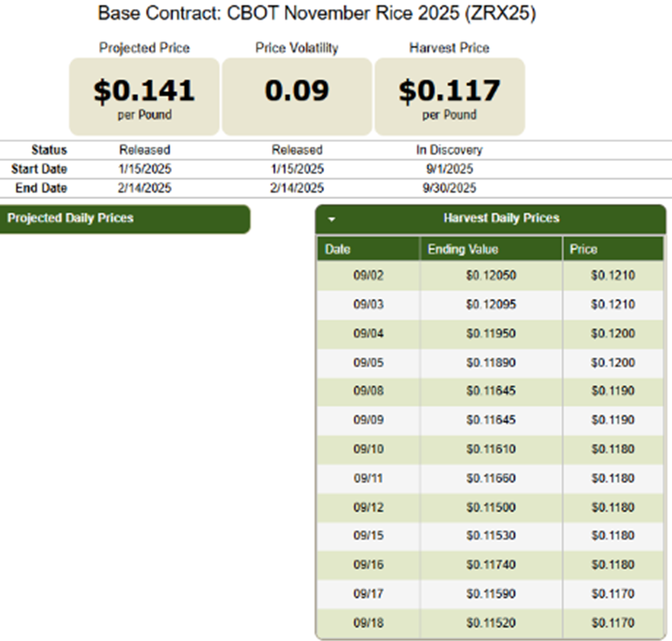
Task: Click the $0.12095 ending value cell
Action: (x=491, y=305)
